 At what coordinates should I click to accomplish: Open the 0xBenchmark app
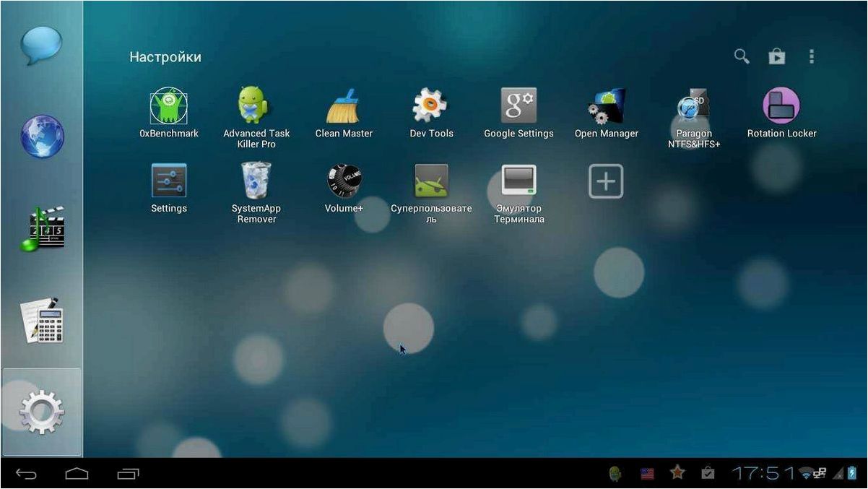(169, 105)
